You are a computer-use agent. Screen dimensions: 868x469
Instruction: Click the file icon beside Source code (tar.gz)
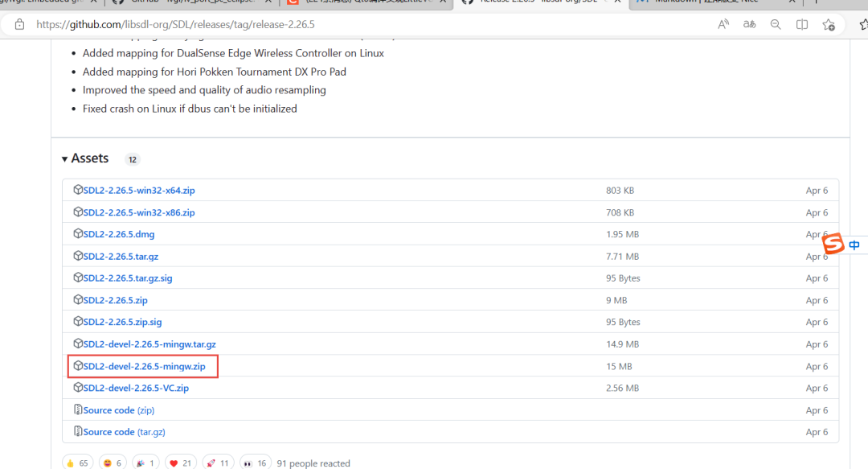(78, 430)
